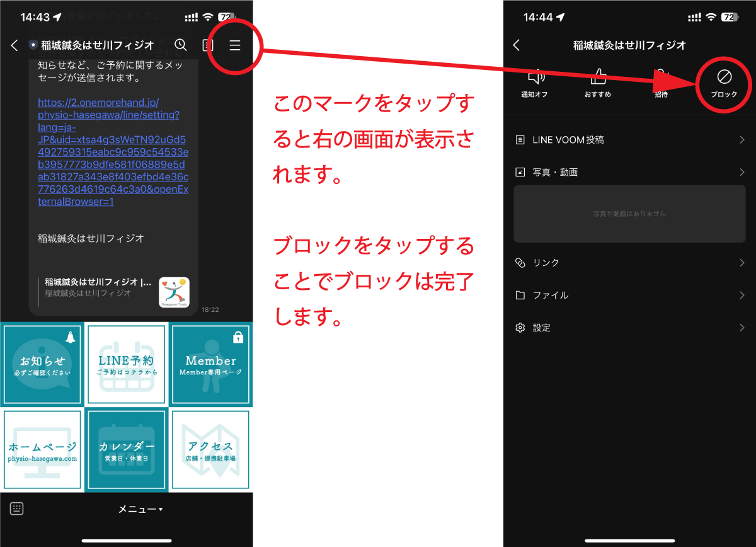The image size is (756, 547).
Task: Tap the LINE VOOM投稿 label
Action: point(568,140)
